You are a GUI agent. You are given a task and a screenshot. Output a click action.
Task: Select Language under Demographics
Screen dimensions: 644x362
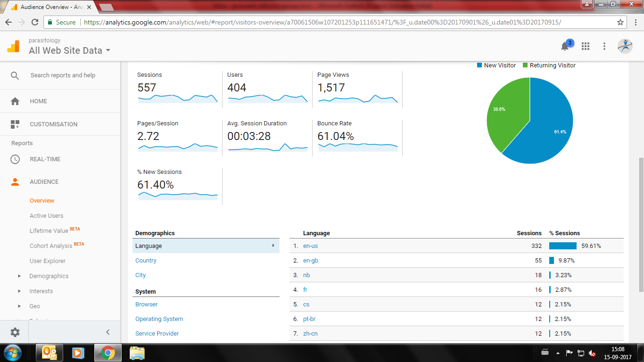point(206,246)
